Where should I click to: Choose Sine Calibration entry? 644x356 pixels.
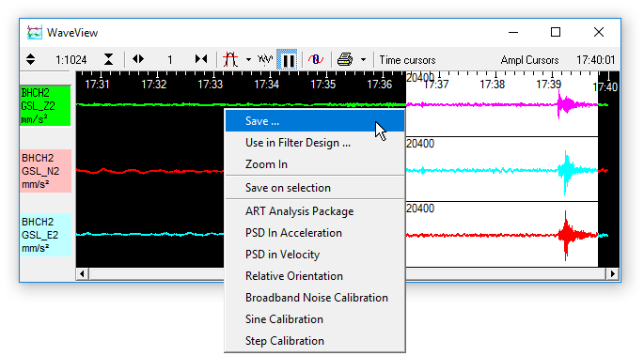(x=315, y=319)
